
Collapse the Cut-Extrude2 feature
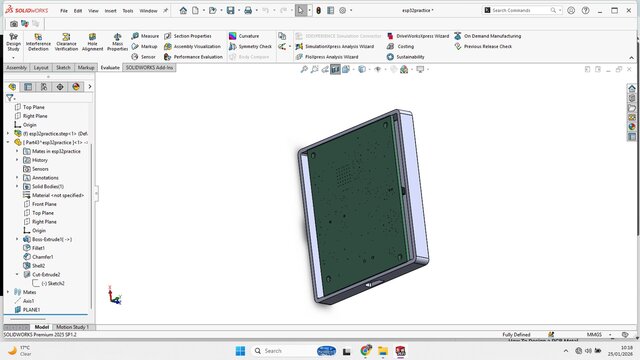pyautogui.click(x=17, y=274)
